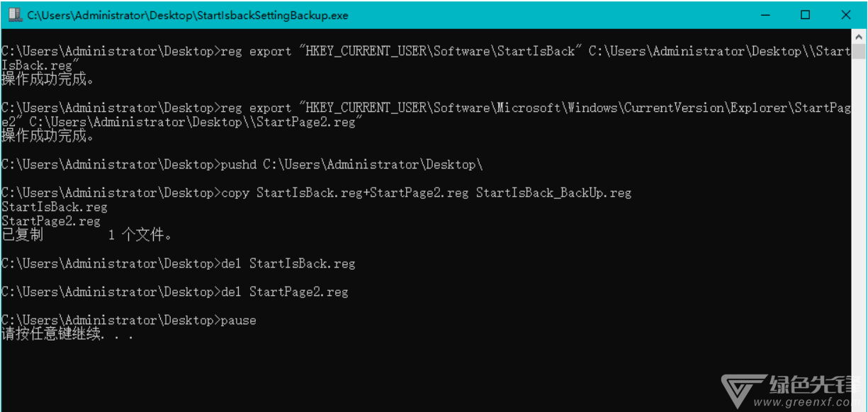The height and width of the screenshot is (412, 868).
Task: Click the pushd Desktop command line
Action: point(242,164)
